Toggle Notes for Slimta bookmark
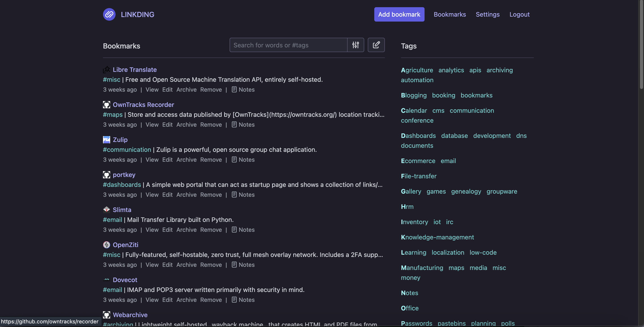This screenshot has height=327, width=644. (243, 230)
